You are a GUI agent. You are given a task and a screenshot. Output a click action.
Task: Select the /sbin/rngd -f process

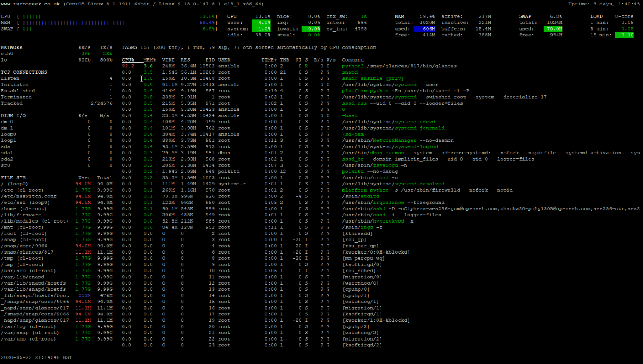[362, 227]
